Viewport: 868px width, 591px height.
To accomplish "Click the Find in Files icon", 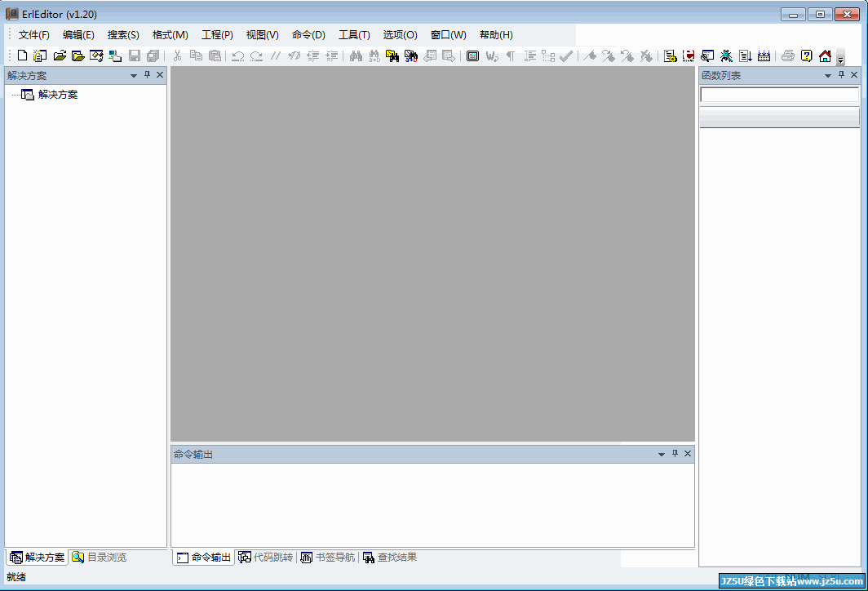I will (392, 56).
